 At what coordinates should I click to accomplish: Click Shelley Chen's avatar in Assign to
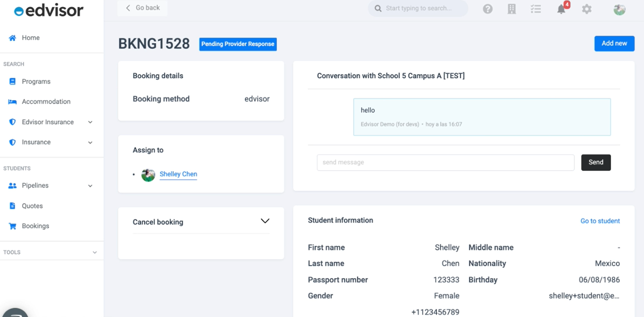click(148, 175)
